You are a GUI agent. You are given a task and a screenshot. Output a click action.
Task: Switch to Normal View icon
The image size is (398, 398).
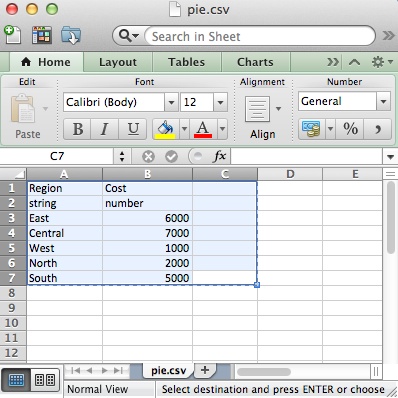coord(16,380)
